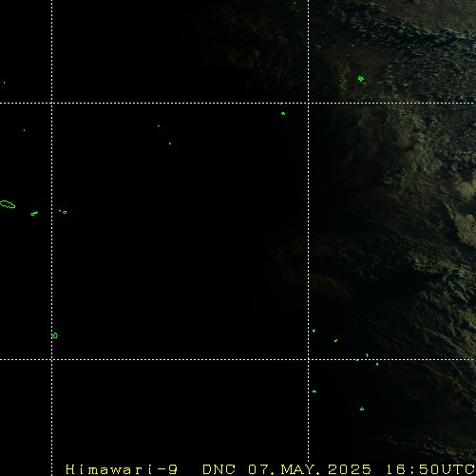Viewport: 476px width, 476px height.
Task: Click island marker just below upper gridline
Action: click(x=283, y=113)
